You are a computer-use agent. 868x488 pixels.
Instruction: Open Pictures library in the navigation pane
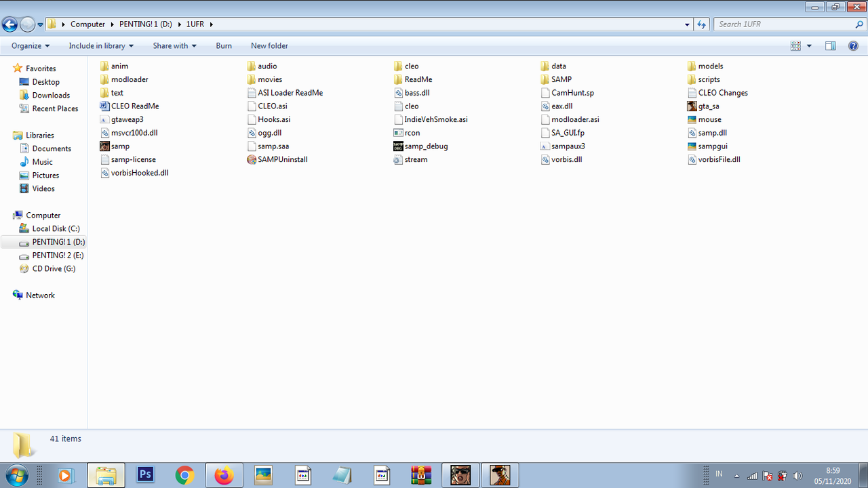click(x=45, y=176)
